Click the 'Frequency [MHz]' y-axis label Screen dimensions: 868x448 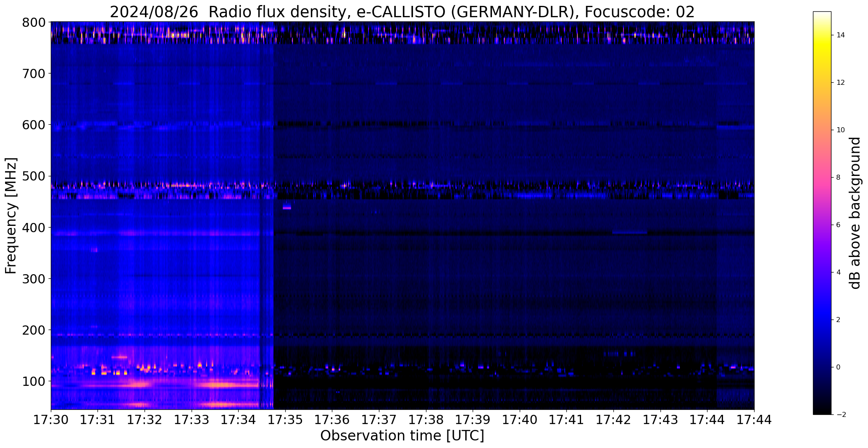(x=11, y=216)
